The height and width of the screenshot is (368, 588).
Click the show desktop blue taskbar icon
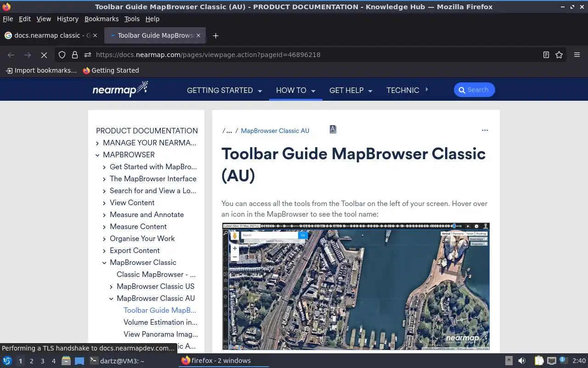tap(79, 361)
